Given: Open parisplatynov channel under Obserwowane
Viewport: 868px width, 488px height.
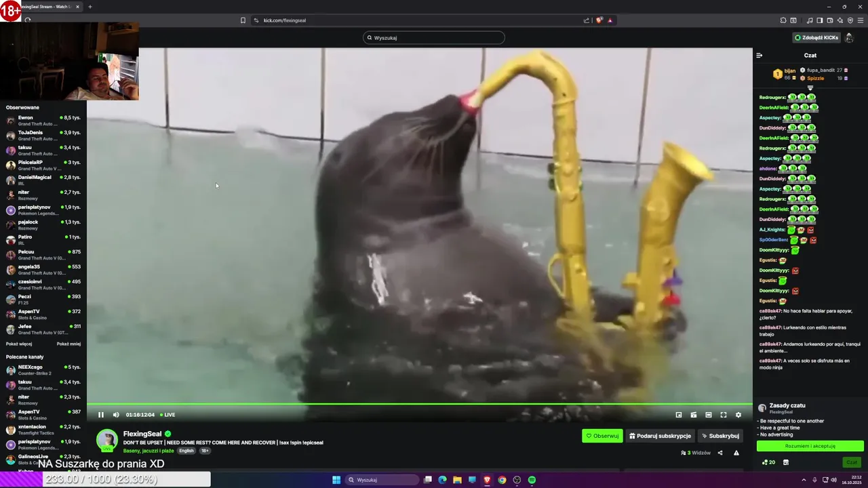Looking at the screenshot, I should [43, 210].
